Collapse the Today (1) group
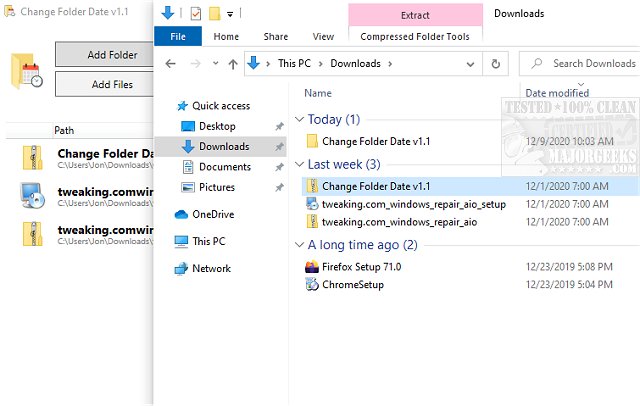This screenshot has width=640, height=406. (x=300, y=119)
